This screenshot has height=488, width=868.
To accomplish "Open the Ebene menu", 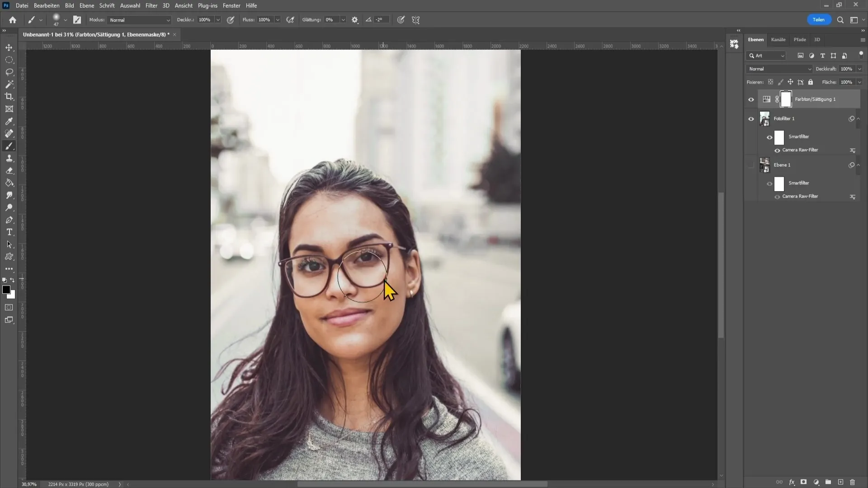I will pos(86,5).
